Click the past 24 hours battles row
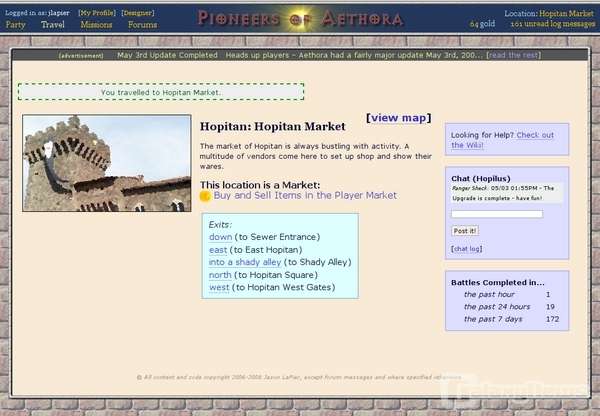The image size is (600, 416). (x=509, y=307)
